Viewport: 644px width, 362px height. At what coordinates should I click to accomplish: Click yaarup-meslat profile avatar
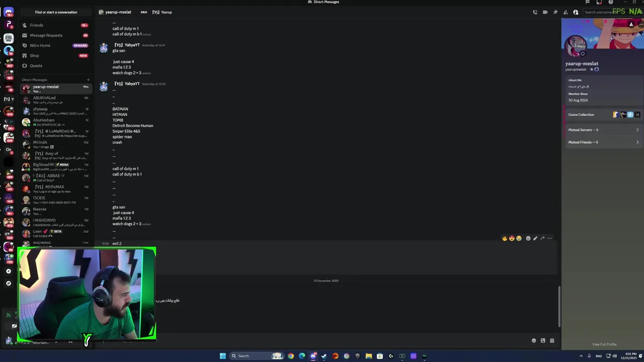[577, 46]
